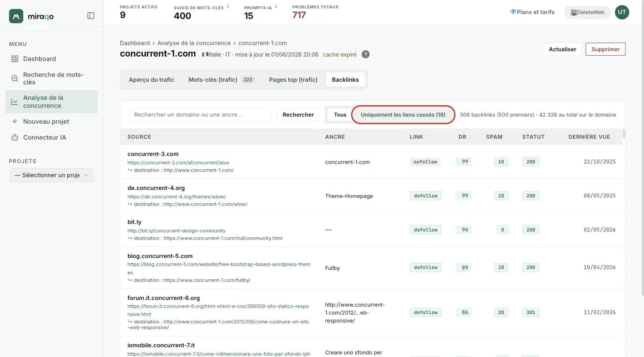Open bit.ly/concurrent-design-community source link

coord(176,231)
